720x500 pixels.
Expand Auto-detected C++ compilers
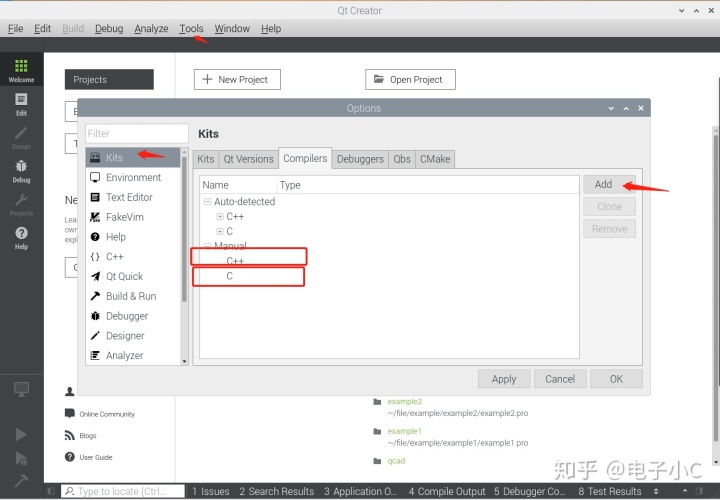point(220,216)
